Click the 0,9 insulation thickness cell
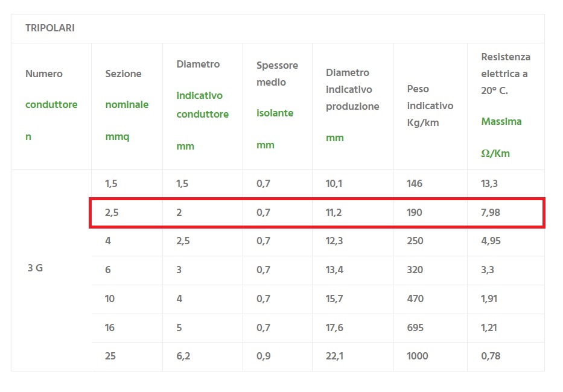The image size is (563, 392). click(263, 356)
